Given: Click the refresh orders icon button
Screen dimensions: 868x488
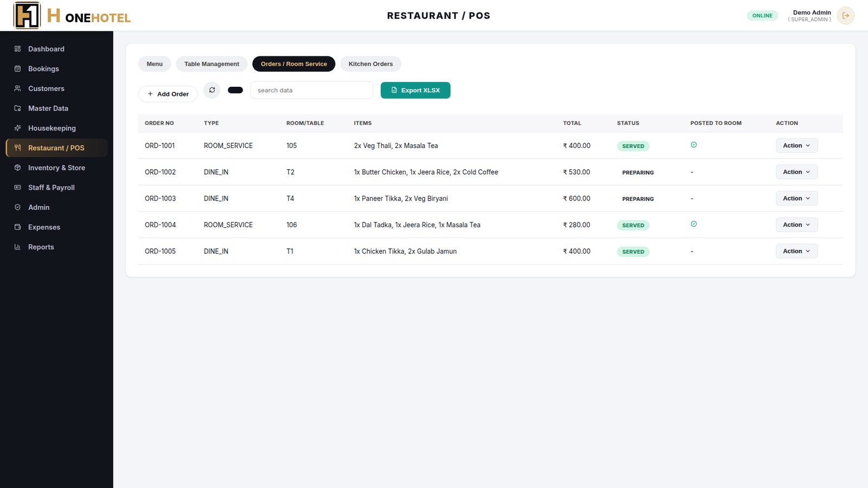Looking at the screenshot, I should coord(212,90).
